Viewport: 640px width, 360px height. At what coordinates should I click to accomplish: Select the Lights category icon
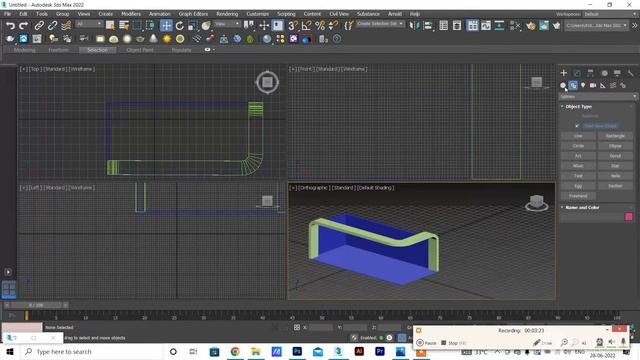[583, 85]
